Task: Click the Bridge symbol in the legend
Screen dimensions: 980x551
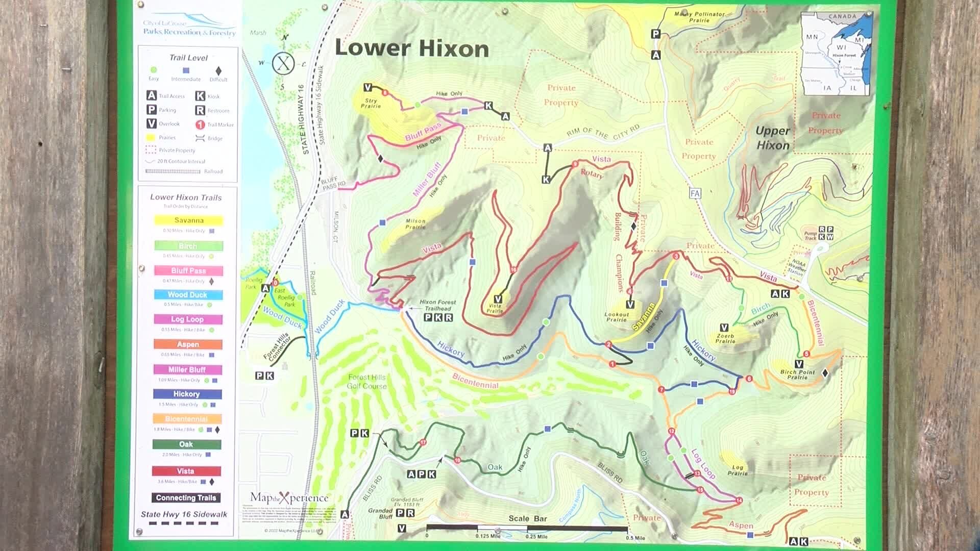Action: [200, 138]
